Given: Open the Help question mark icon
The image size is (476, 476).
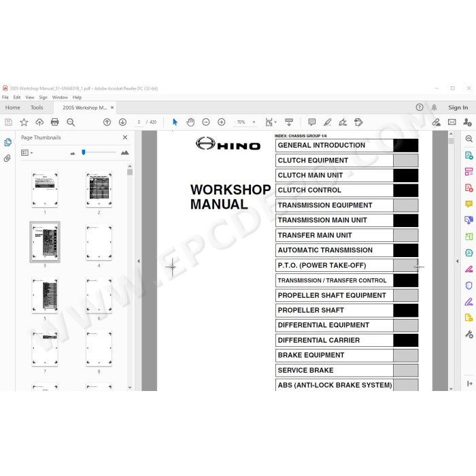Looking at the screenshot, I should (420, 107).
